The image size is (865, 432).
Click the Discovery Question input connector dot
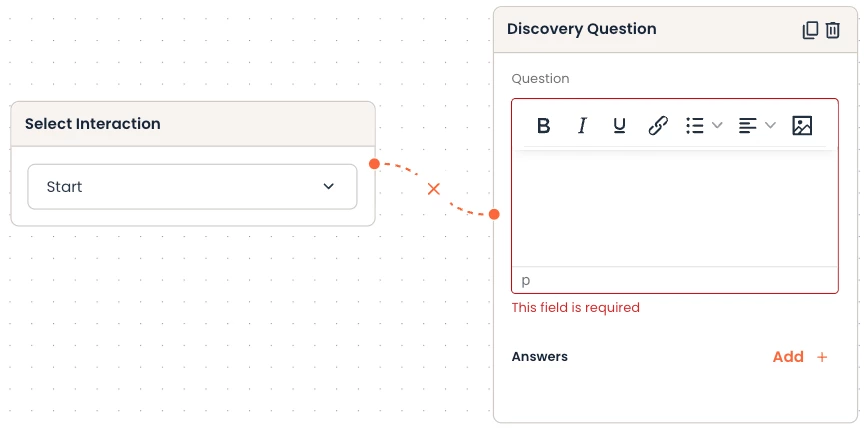(494, 213)
